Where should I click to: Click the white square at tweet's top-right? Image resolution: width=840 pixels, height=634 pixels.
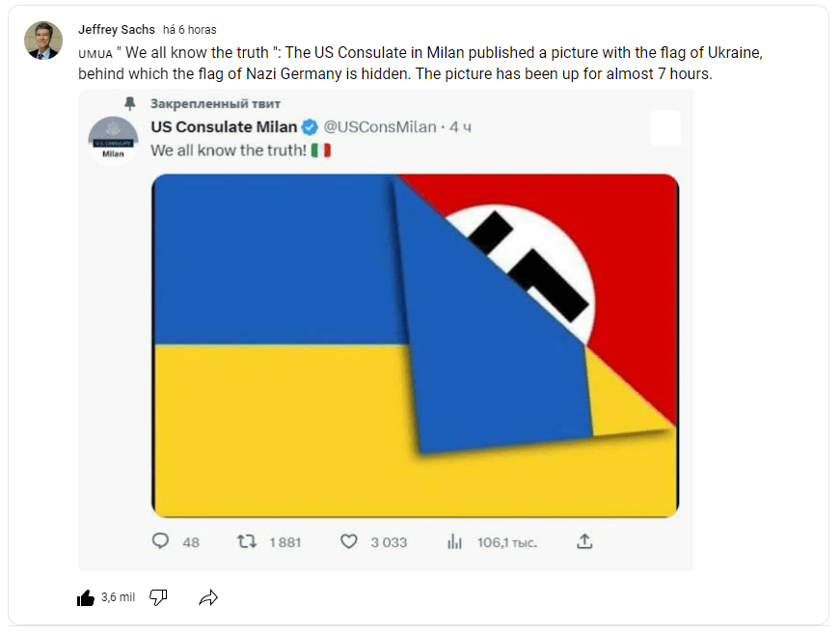point(664,128)
